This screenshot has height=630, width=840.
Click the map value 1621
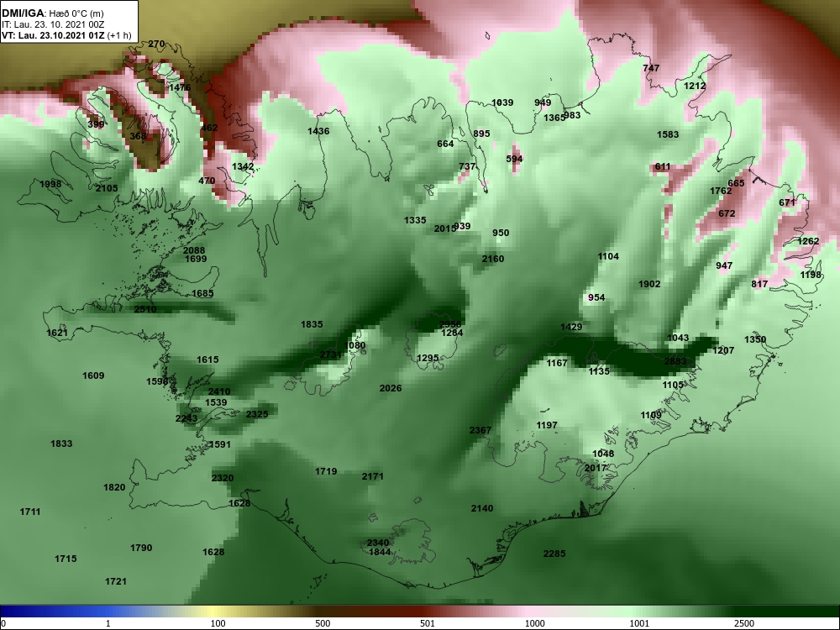coord(57,333)
